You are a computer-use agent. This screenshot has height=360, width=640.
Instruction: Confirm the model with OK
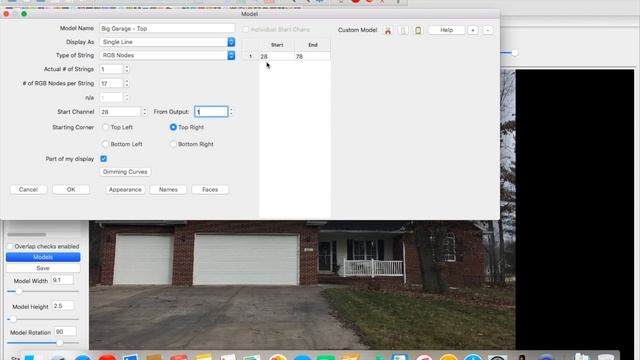tap(71, 189)
